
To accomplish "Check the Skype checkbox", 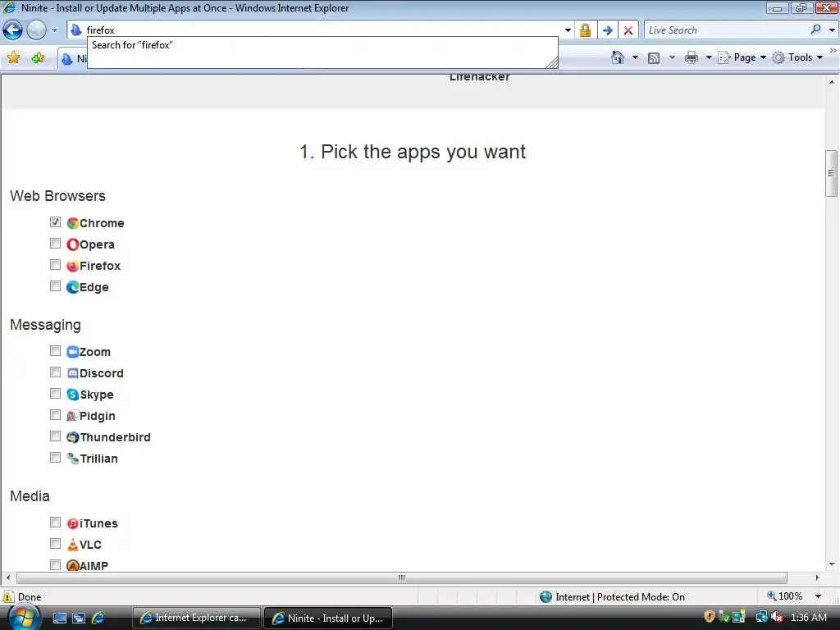I will click(x=55, y=394).
